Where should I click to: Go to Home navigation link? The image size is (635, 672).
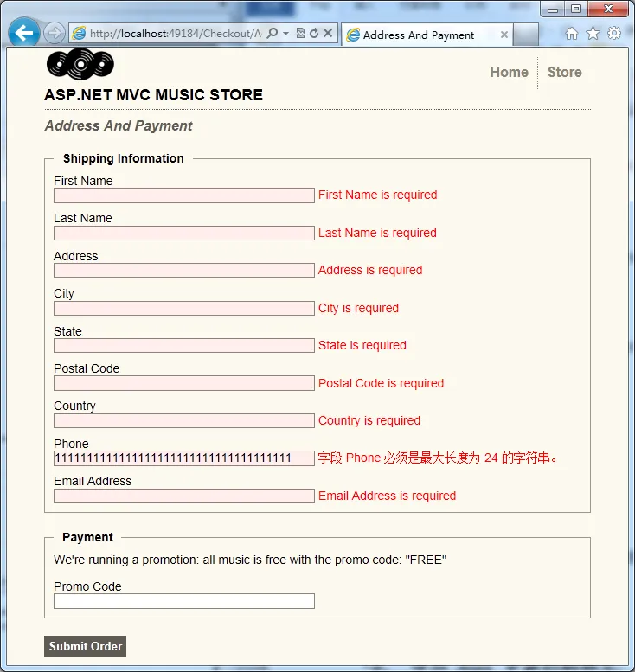pos(509,72)
